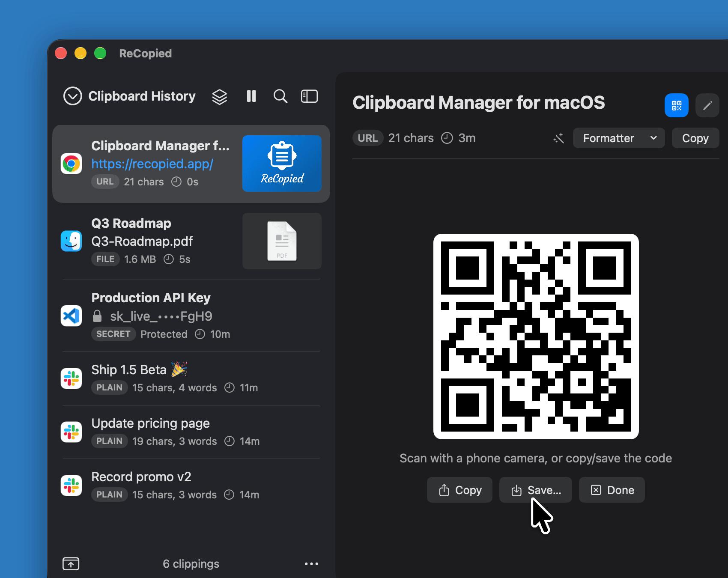Open the Formatter dropdown
Viewport: 728px width, 578px height.
coord(619,138)
